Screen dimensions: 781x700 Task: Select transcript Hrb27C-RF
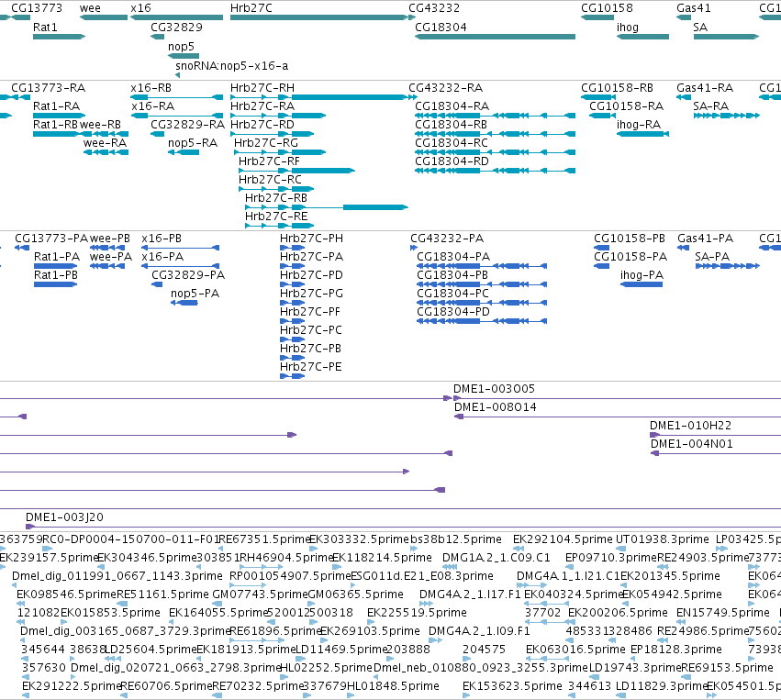point(269,161)
